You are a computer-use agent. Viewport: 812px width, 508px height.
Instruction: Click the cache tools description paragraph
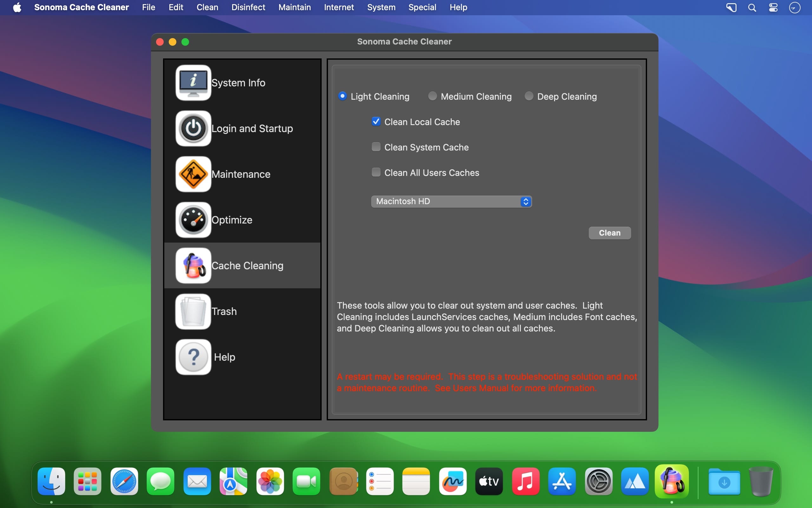[487, 317]
